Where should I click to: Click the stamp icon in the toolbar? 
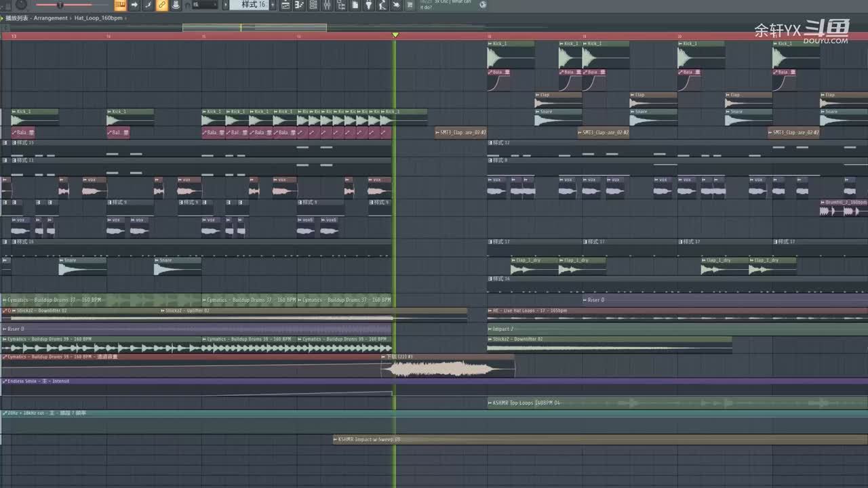coord(176,5)
